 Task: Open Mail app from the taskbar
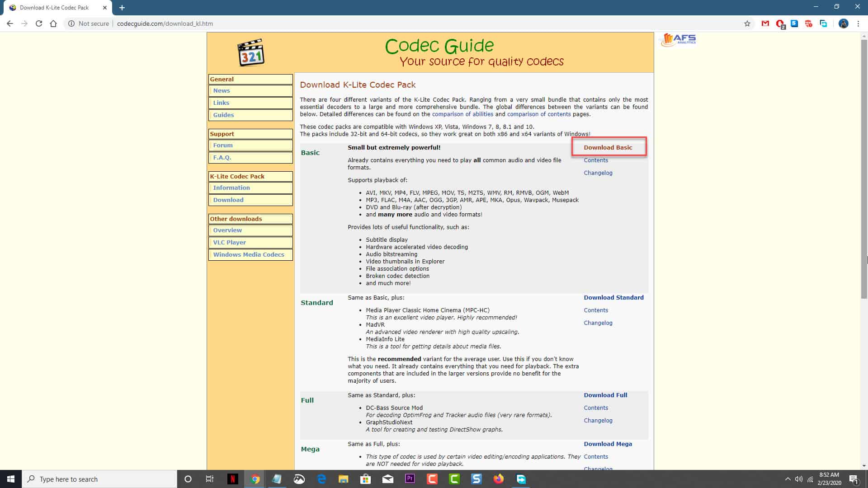[x=388, y=479]
